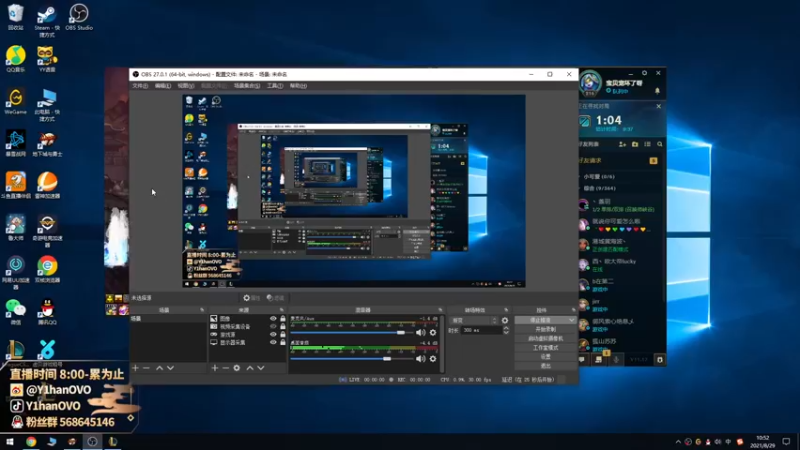Toggle visibility eye of 显示器采集 source
This screenshot has width=800, height=450.
tap(273, 342)
